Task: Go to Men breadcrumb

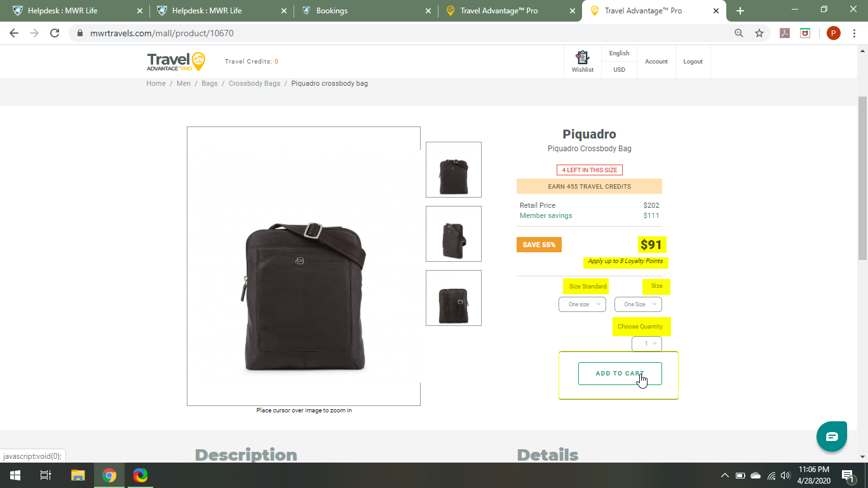Action: click(x=184, y=83)
